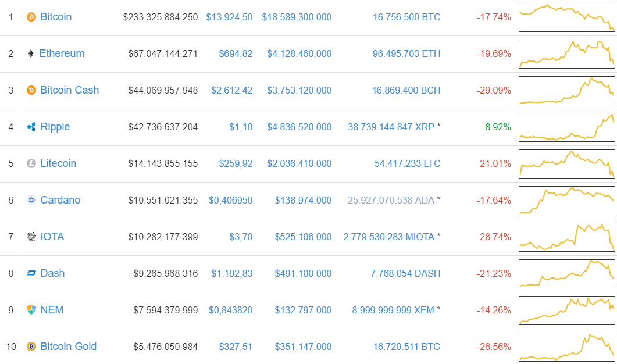Click supply 25.927.070.538 ADA
617x364 pixels.
[391, 200]
